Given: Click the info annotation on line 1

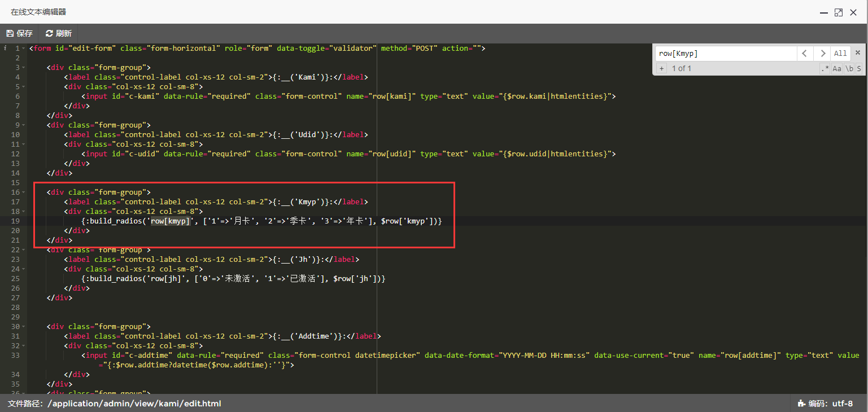Looking at the screenshot, I should tap(5, 49).
